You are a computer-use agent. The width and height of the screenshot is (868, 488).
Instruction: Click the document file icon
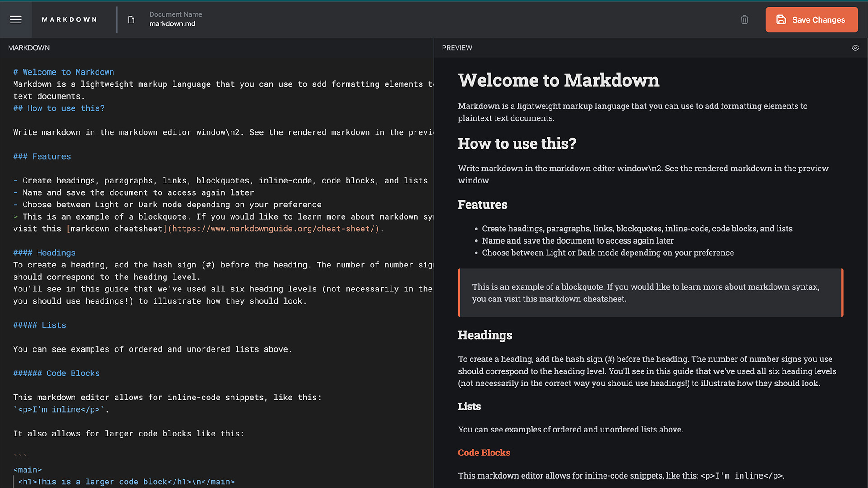tap(131, 19)
